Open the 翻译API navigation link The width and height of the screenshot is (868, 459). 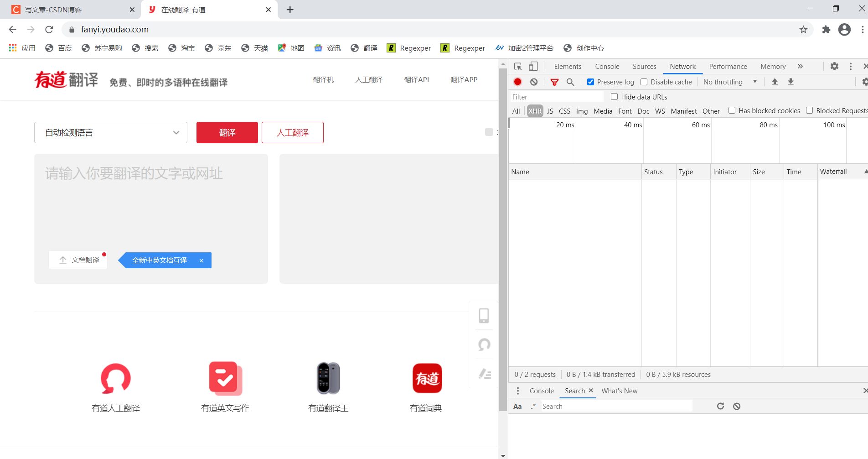tap(416, 79)
